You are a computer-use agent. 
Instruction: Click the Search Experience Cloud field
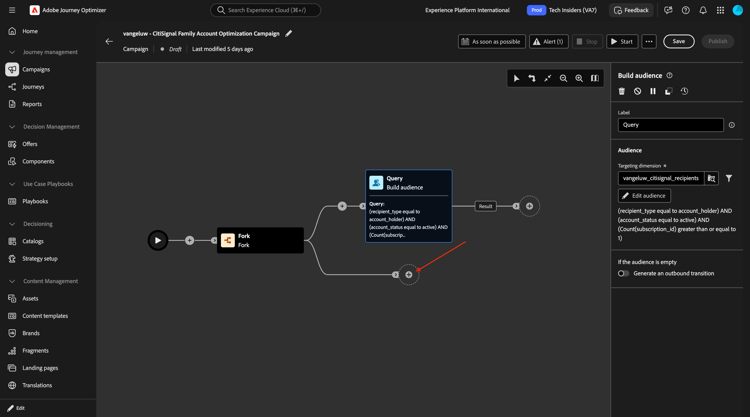coord(265,10)
